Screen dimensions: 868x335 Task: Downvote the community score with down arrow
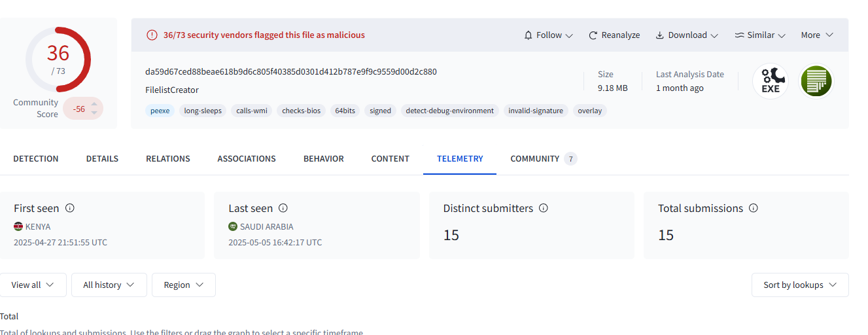coord(94,113)
